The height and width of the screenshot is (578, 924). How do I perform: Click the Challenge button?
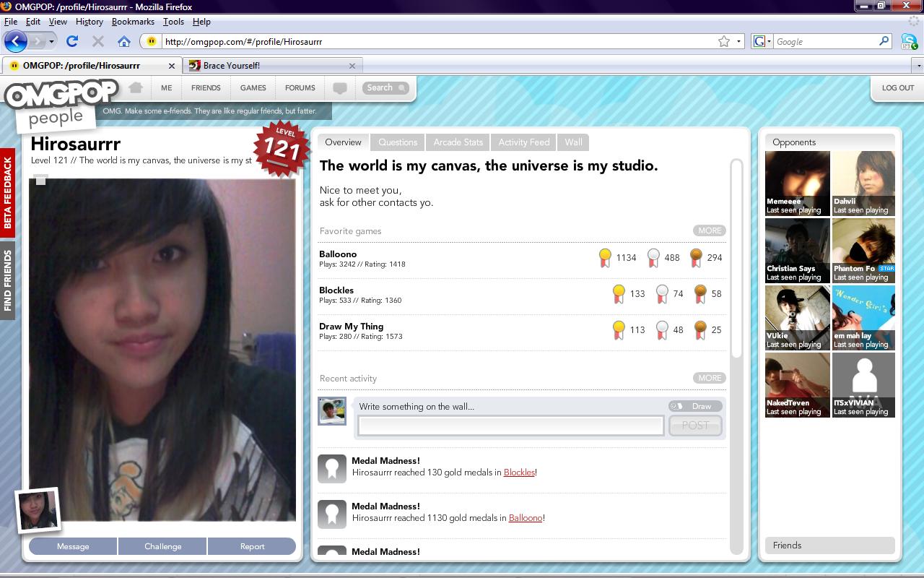pos(162,546)
